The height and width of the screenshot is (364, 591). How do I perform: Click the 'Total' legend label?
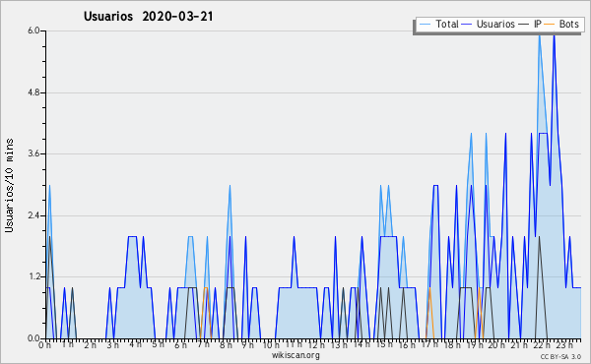tap(447, 24)
